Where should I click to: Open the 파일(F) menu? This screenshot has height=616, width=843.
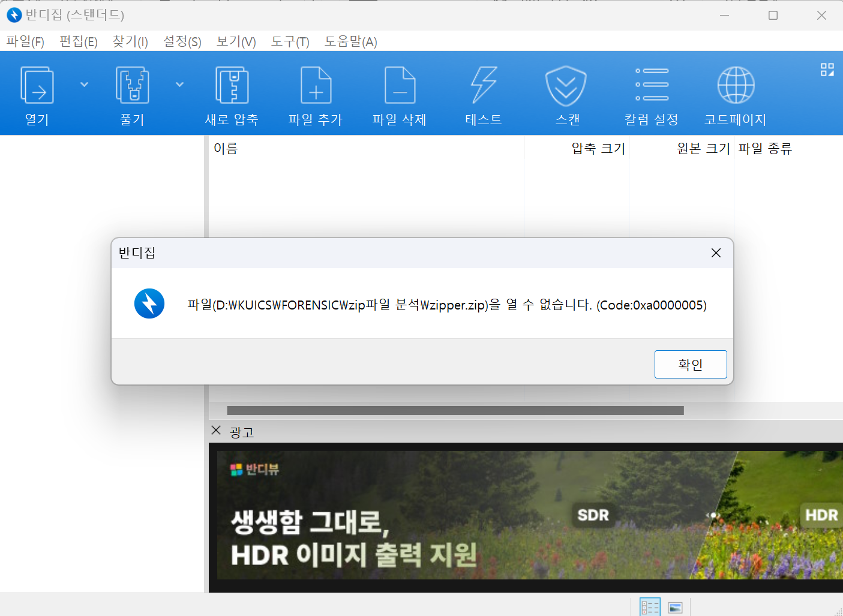tap(25, 41)
